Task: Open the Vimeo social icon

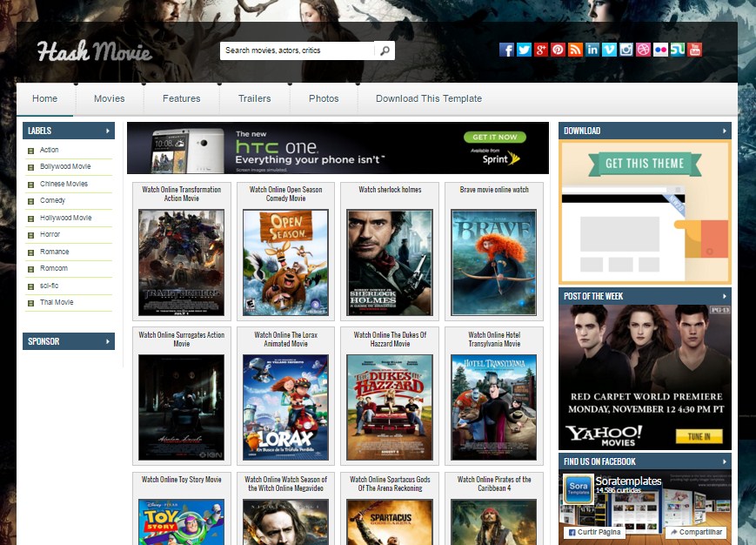Action: (609, 50)
